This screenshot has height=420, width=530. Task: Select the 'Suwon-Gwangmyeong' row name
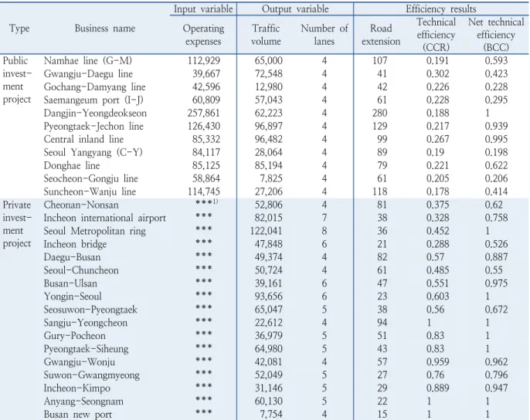coord(91,375)
